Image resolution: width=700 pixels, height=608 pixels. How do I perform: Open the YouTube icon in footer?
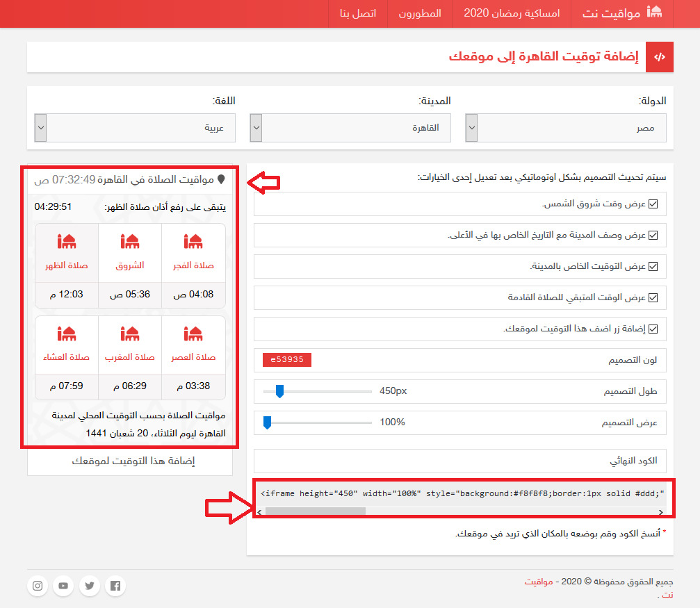click(63, 586)
